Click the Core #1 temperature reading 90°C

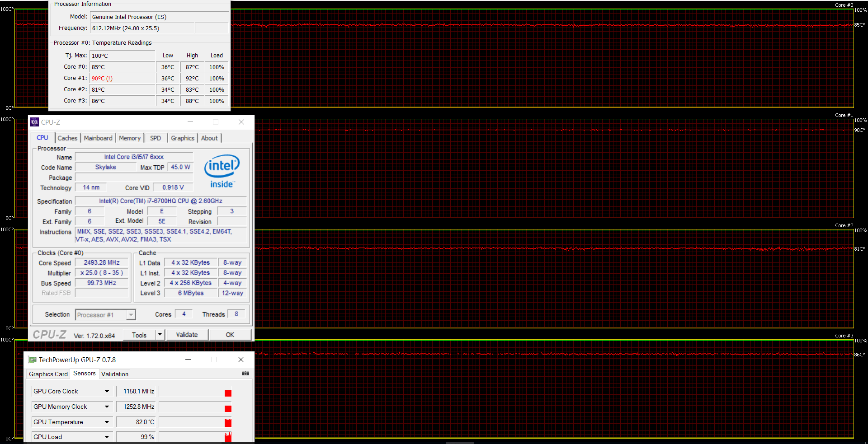(x=123, y=78)
